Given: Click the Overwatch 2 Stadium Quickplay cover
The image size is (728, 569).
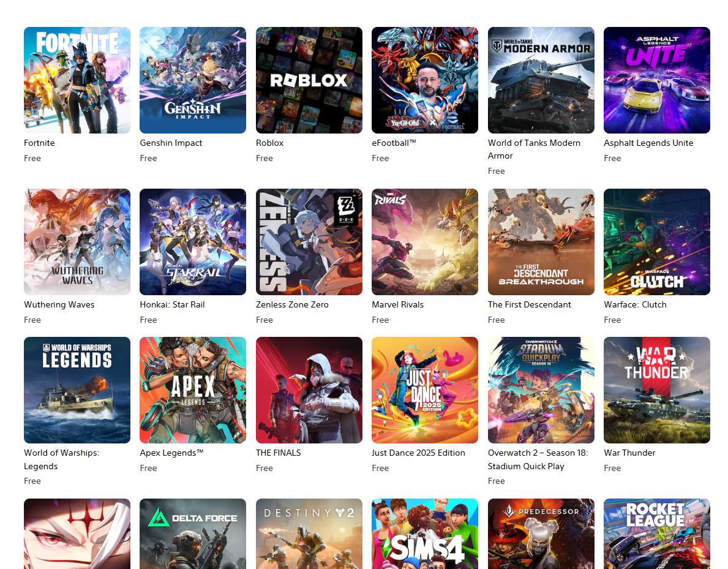Looking at the screenshot, I should [541, 390].
